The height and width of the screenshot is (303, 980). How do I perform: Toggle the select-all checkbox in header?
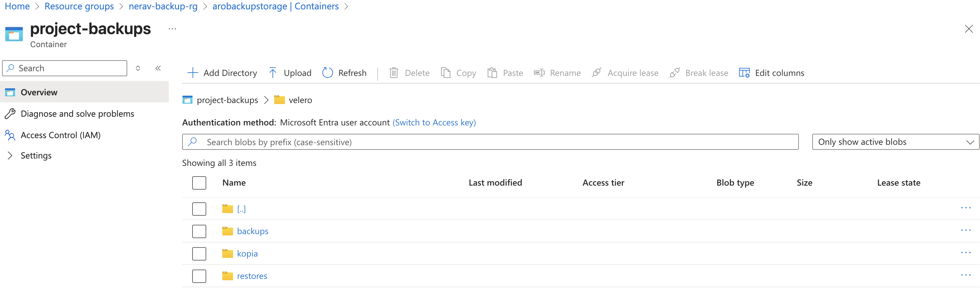pyautogui.click(x=199, y=183)
